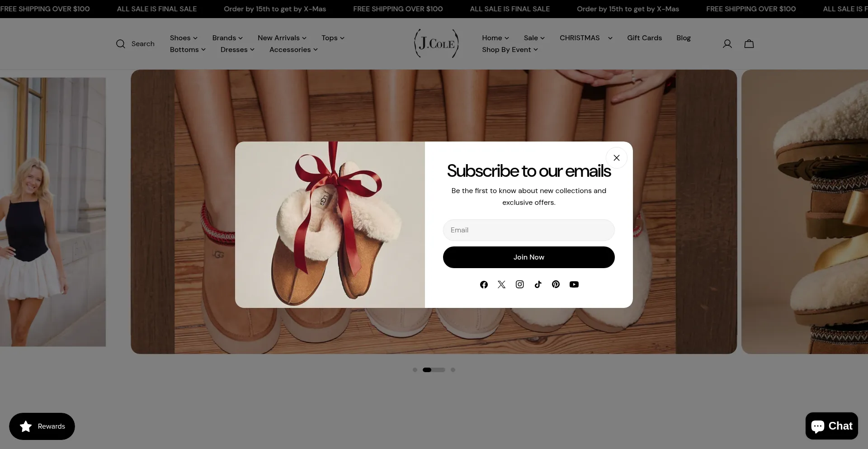The height and width of the screenshot is (449, 868).
Task: Click the Pinterest icon
Action: pos(556,284)
